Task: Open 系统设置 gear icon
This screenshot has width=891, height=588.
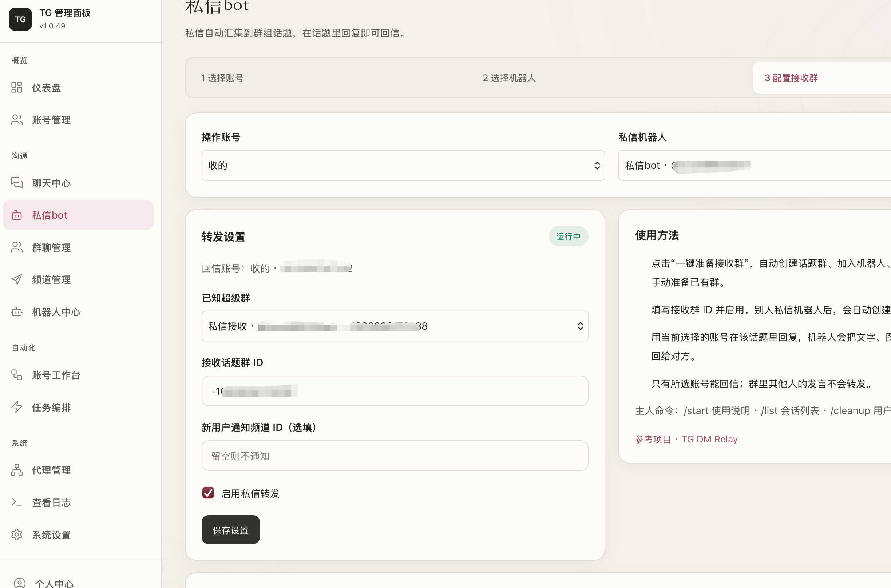Action: [x=16, y=535]
